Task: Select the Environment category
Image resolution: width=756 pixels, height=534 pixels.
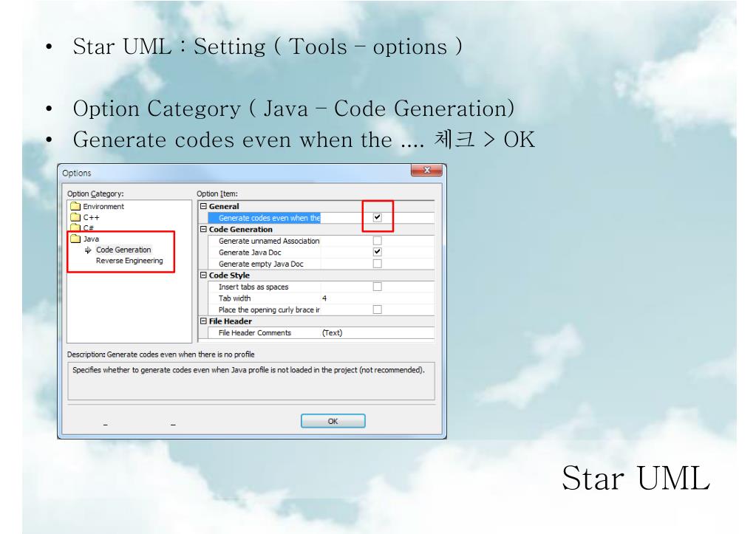Action: point(103,206)
